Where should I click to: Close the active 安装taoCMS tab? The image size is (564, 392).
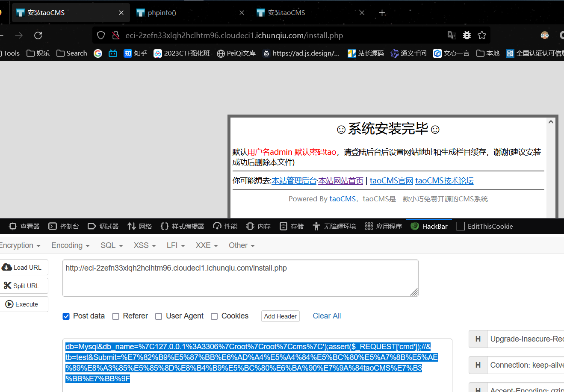121,13
